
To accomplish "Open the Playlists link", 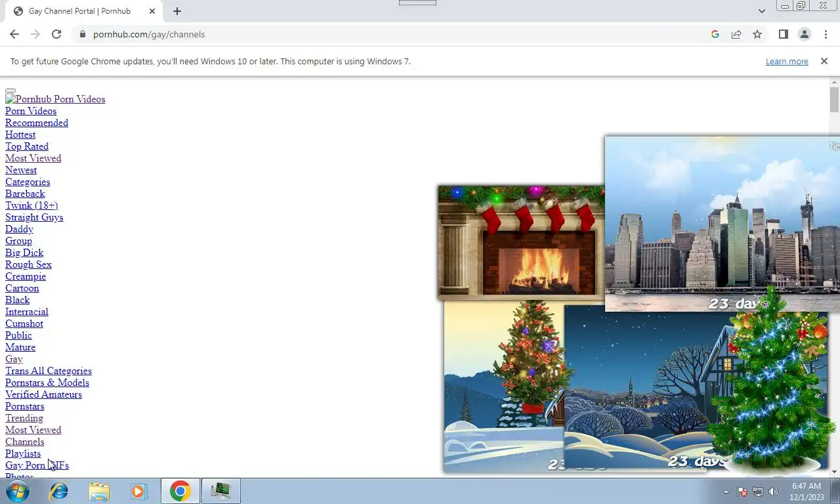I will (23, 453).
